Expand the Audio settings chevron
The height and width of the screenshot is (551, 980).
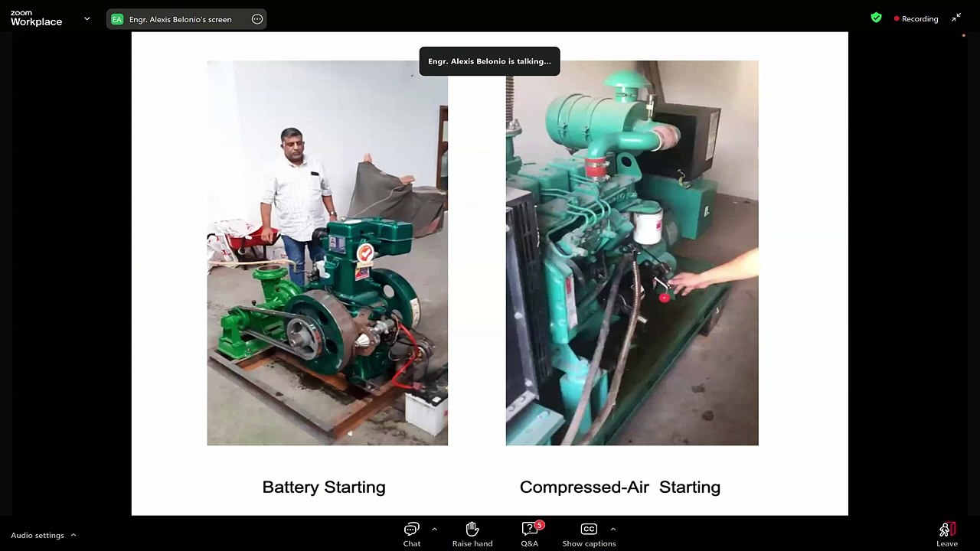point(73,535)
